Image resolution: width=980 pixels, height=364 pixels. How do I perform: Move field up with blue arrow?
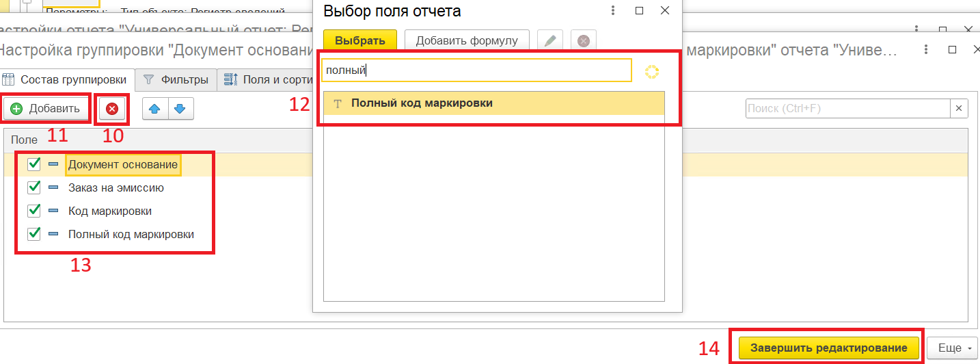click(x=154, y=109)
